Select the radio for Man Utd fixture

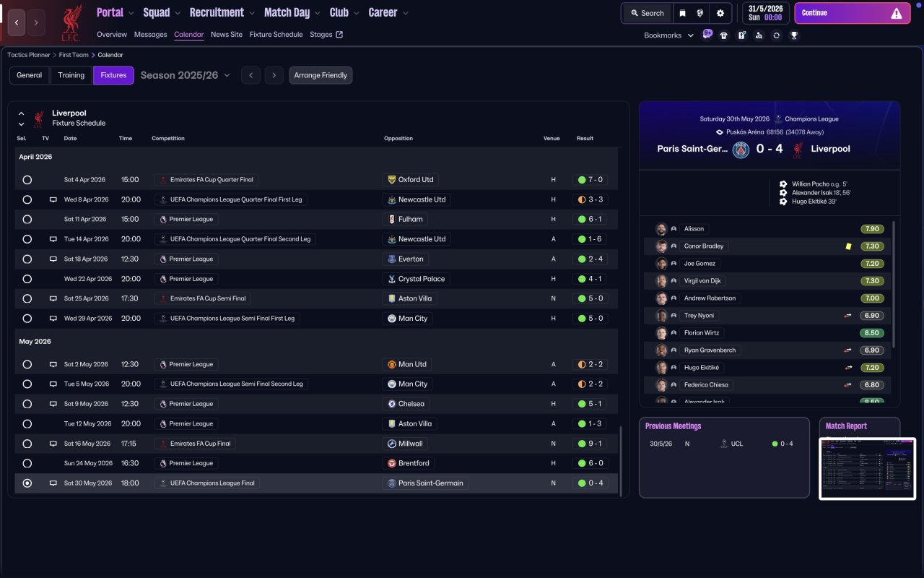[x=27, y=365]
